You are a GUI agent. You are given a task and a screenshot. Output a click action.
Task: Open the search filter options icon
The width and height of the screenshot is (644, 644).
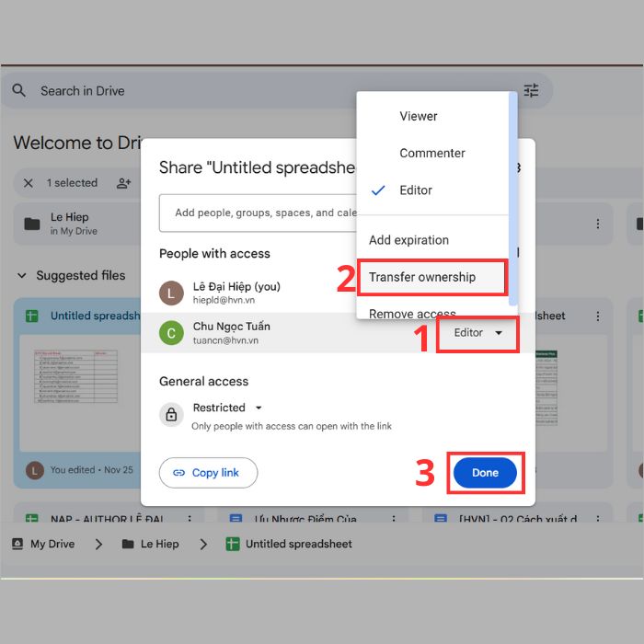(x=531, y=90)
